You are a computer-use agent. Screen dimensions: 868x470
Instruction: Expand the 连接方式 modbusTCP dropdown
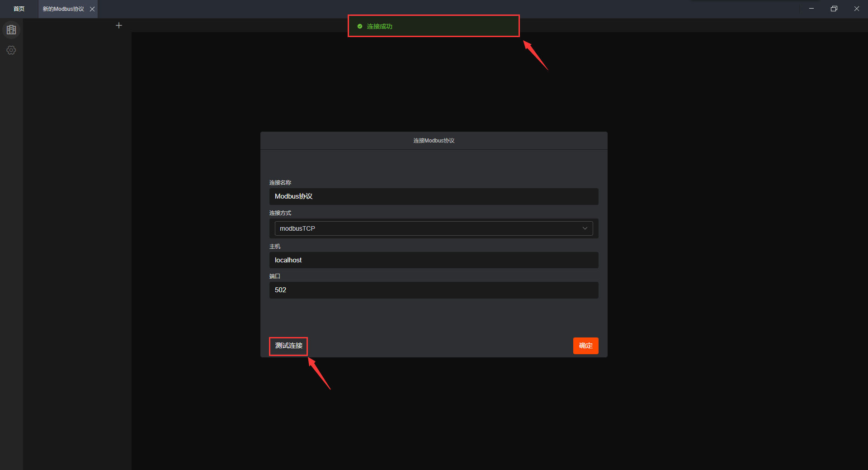pyautogui.click(x=434, y=228)
